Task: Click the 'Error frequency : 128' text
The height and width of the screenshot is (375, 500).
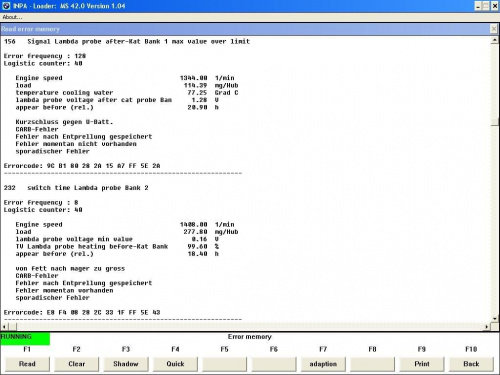Action: (x=45, y=56)
